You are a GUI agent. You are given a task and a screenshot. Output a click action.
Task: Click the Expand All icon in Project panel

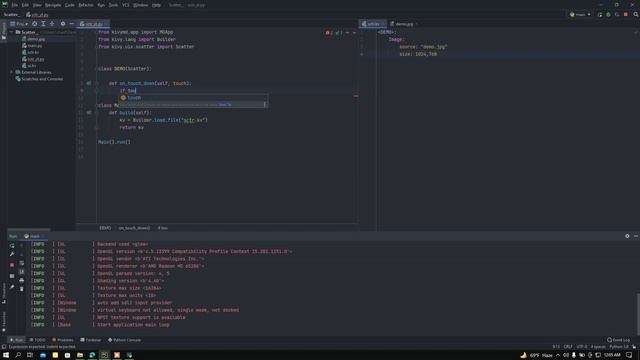coord(43,24)
